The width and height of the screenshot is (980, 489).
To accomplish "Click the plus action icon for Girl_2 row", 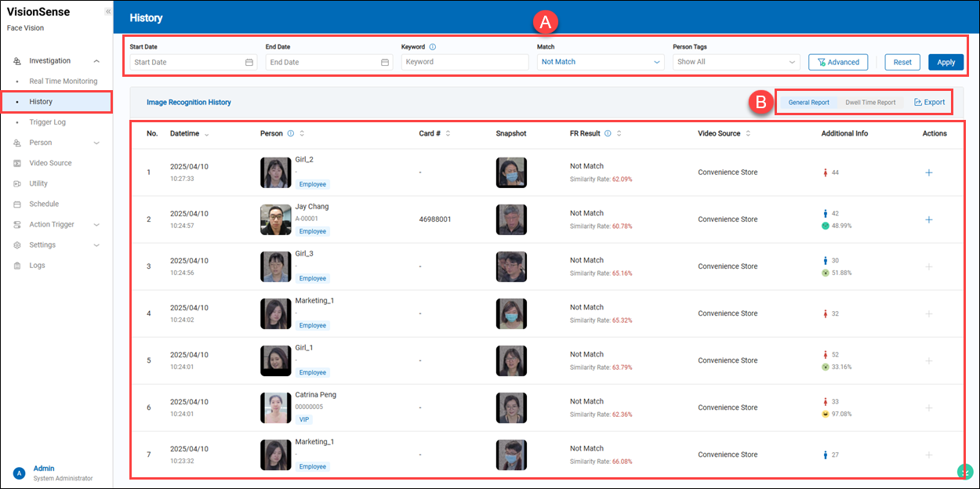I will click(929, 172).
